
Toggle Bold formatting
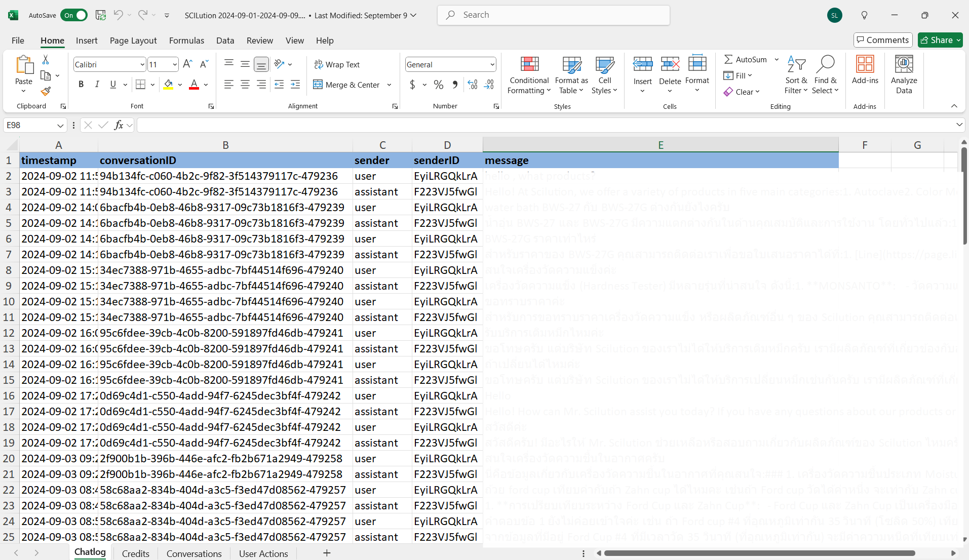coord(81,85)
